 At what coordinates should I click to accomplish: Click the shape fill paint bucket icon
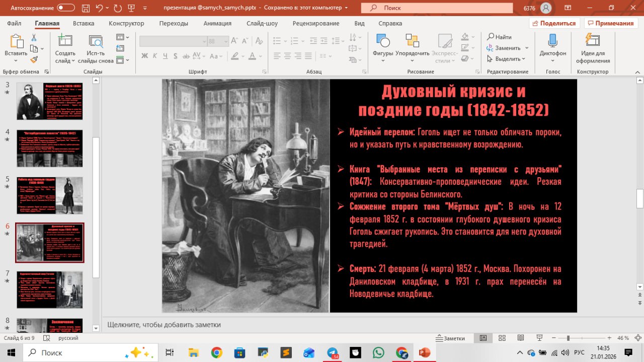point(465,37)
